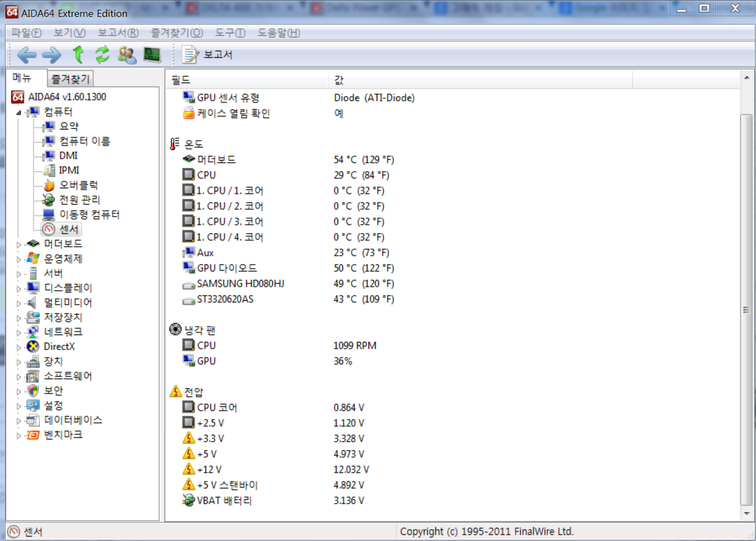The image size is (756, 541).
Task: Expand the DirectX tree node
Action: pos(18,347)
